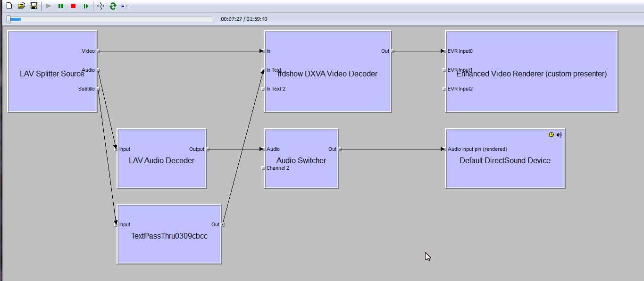Step one frame forward
Screen dimensions: 644x281
coord(86,6)
